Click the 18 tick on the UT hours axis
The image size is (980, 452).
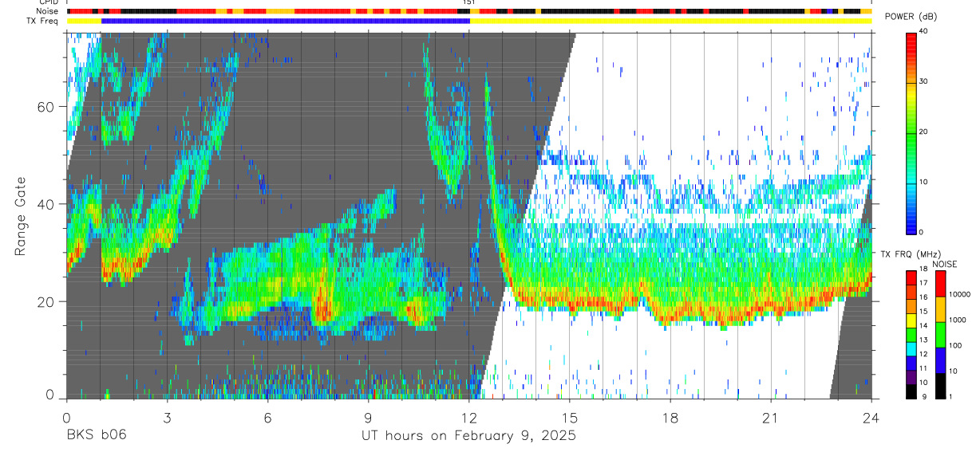point(670,418)
